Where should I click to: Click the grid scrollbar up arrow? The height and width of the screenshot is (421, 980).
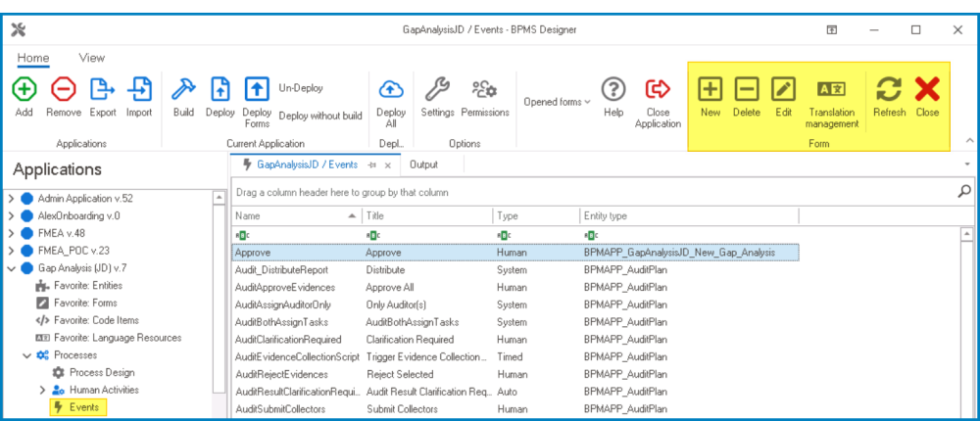pos(967,234)
